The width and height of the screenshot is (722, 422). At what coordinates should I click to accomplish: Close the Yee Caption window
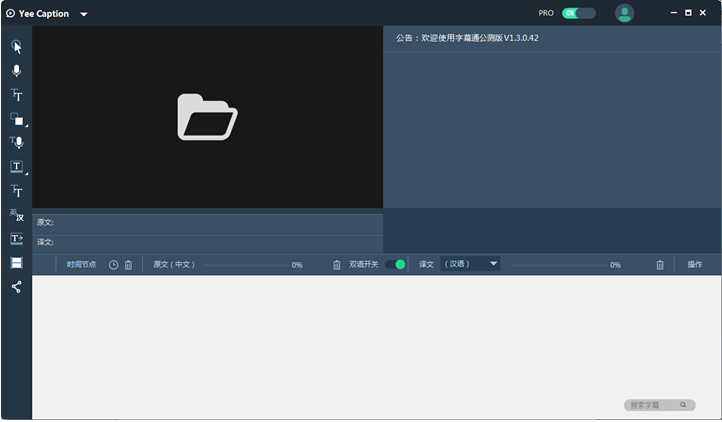tap(703, 13)
